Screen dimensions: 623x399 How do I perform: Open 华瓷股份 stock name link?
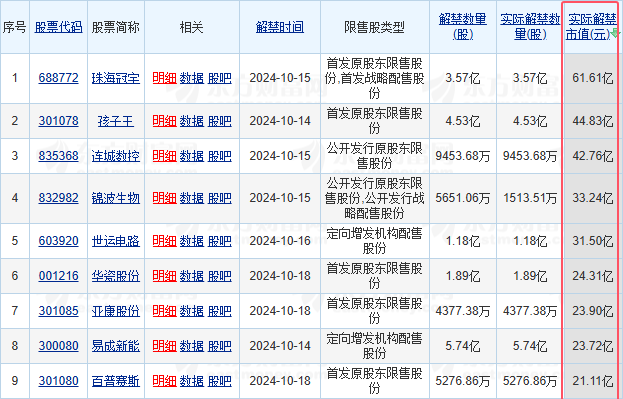click(x=116, y=276)
